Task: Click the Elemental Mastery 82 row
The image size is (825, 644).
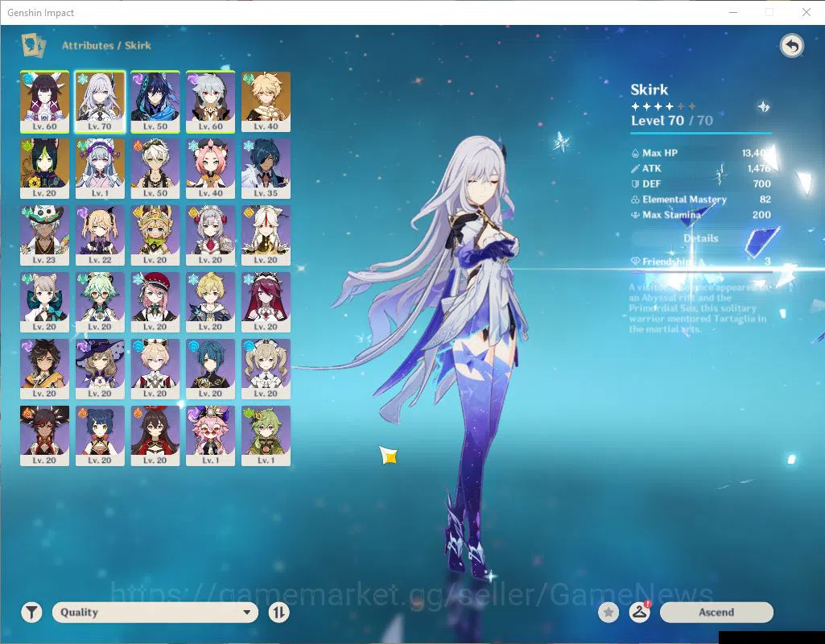Action: click(x=701, y=200)
